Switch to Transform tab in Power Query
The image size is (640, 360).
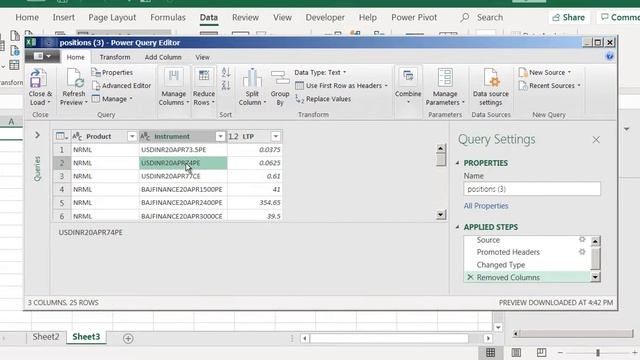(115, 57)
